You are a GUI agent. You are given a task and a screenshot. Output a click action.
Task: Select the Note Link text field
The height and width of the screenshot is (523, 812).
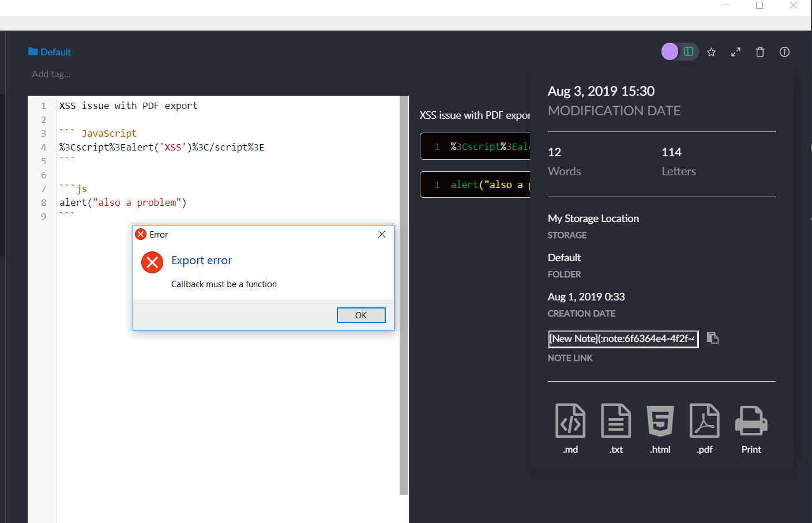[x=623, y=338]
